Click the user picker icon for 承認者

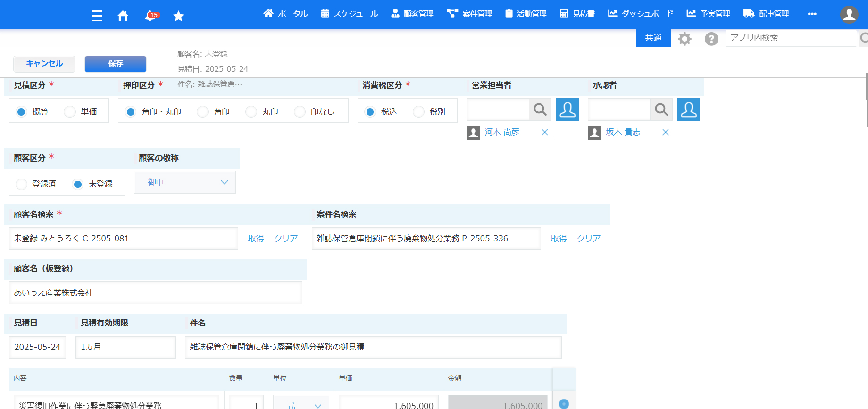[x=688, y=110]
